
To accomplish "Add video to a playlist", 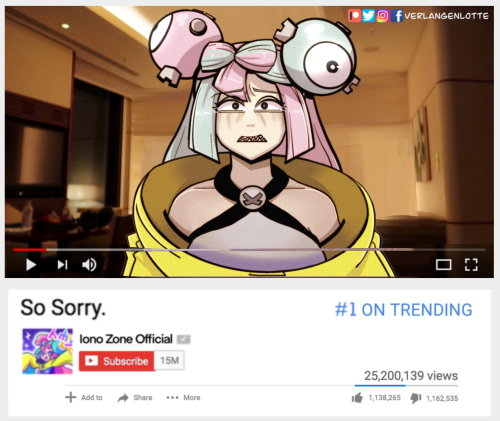I will pos(84,397).
